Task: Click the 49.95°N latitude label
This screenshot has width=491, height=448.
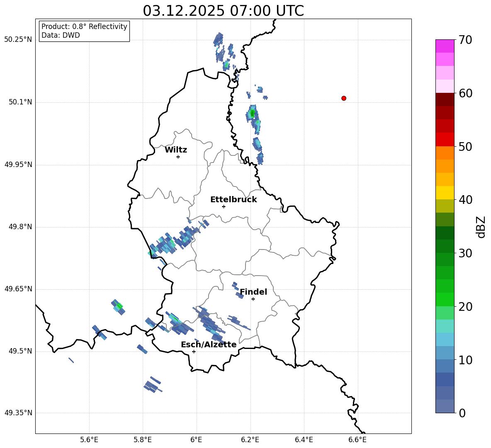Action: click(x=18, y=165)
